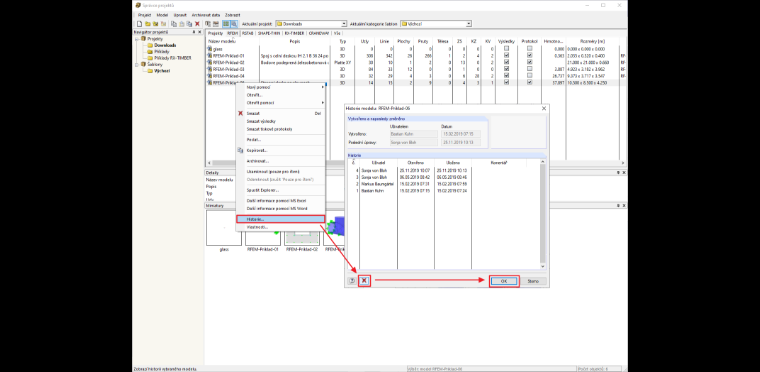Close the Detaily panel
Image resolution: width=760 pixels, height=372 pixels.
tap(624, 172)
